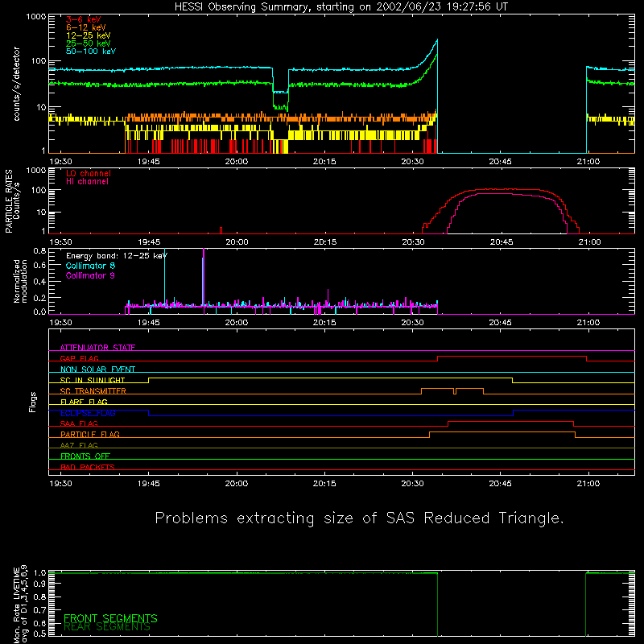Screen dimensions: 644x644
Task: Click the cyan count-rate peak near 20:34
Action: click(436, 40)
